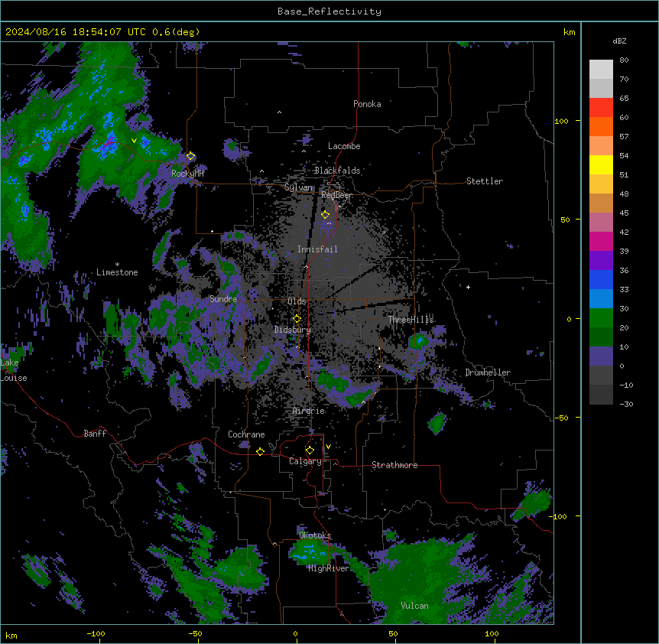Viewport: 659px width, 644px height.
Task: Click the Olds city label
Action: coord(297,301)
